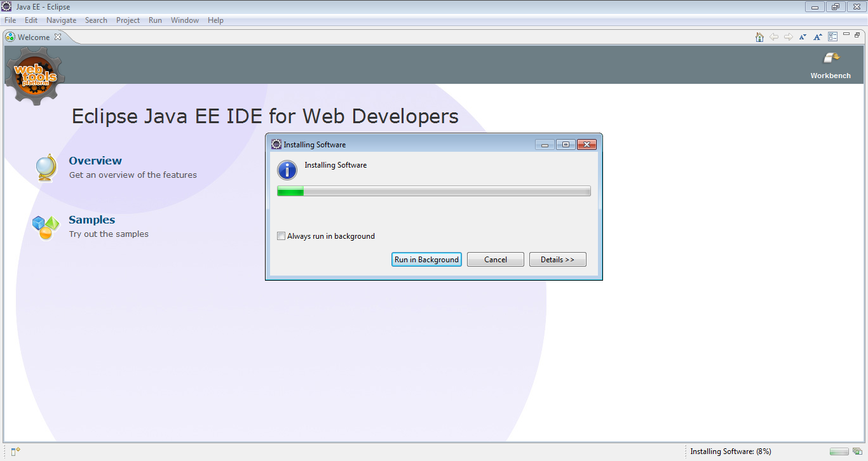Click the Installing Software status in the status bar
This screenshot has width=868, height=461.
point(730,451)
